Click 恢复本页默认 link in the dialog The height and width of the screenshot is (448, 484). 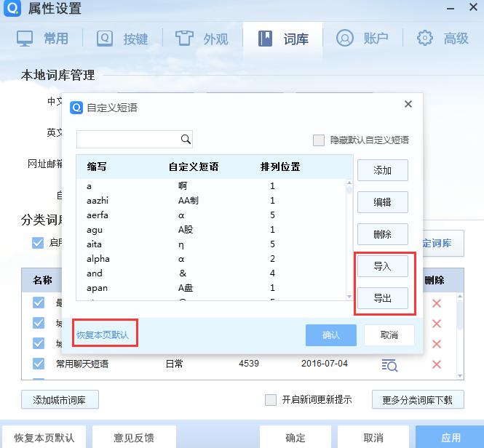pos(103,335)
